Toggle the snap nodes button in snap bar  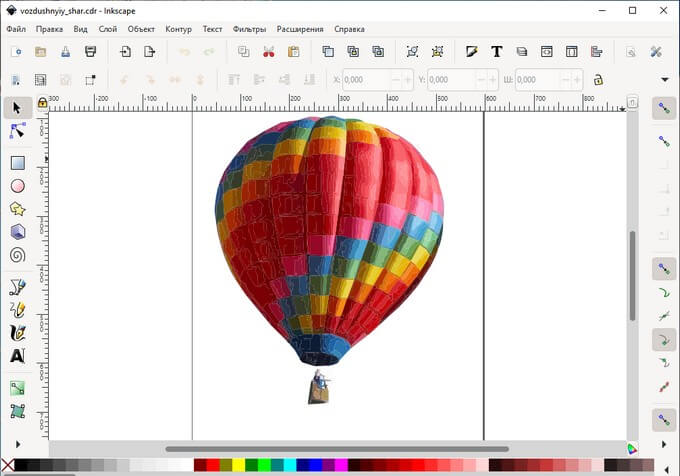click(664, 269)
